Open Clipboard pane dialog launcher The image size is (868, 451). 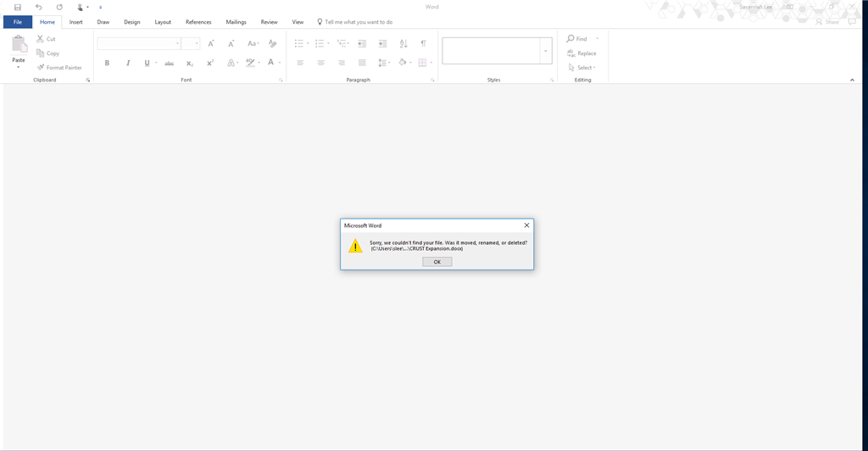point(88,81)
